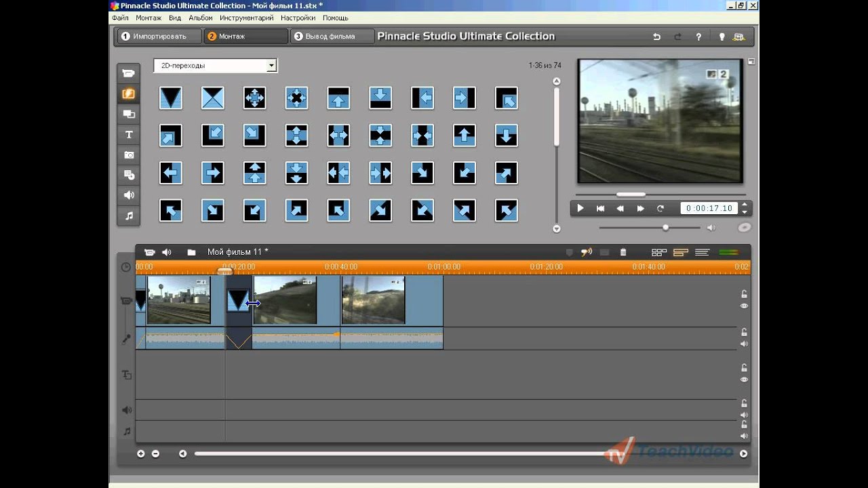868x488 pixels.
Task: Zoom in the timeline with plus button
Action: pyautogui.click(x=141, y=453)
